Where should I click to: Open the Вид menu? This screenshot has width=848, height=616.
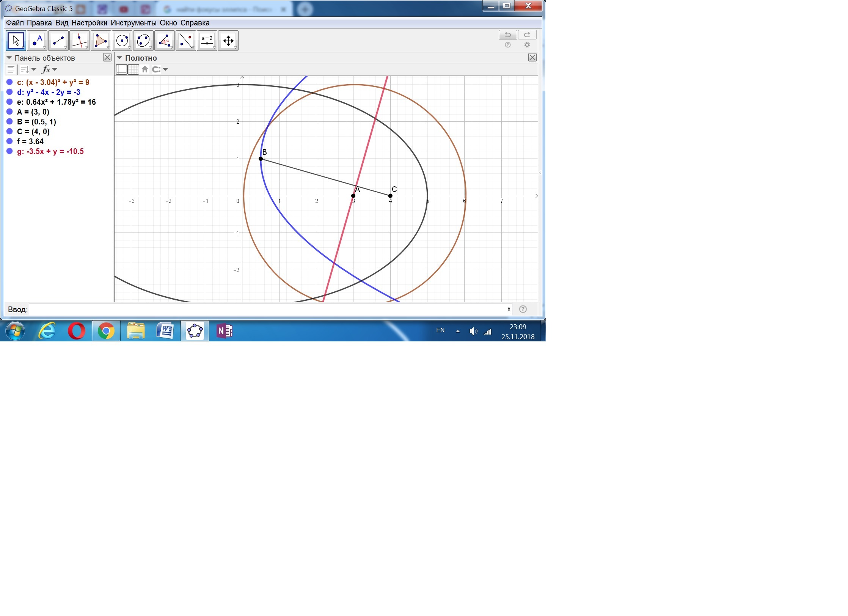point(61,23)
